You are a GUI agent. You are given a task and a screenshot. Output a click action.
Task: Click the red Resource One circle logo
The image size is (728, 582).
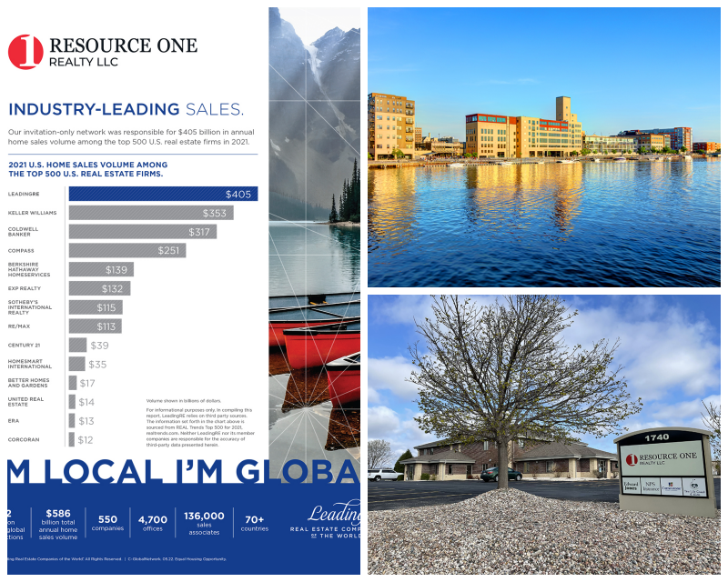tap(25, 52)
